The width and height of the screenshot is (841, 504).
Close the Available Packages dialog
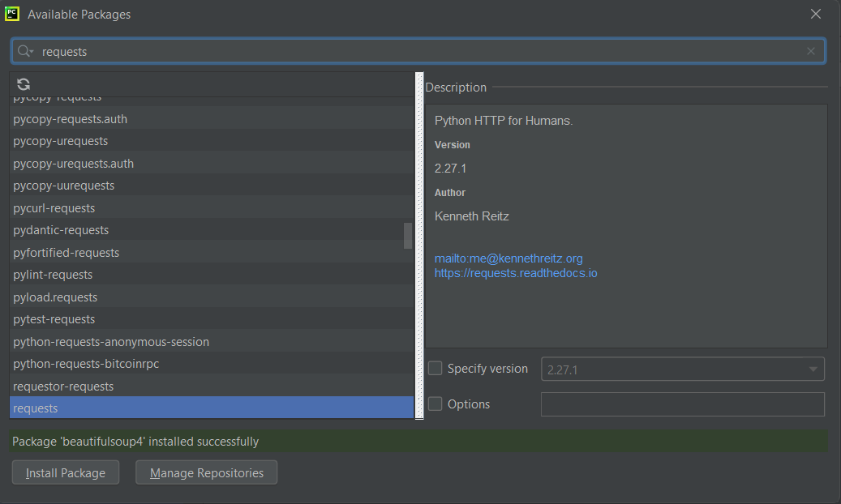815,14
